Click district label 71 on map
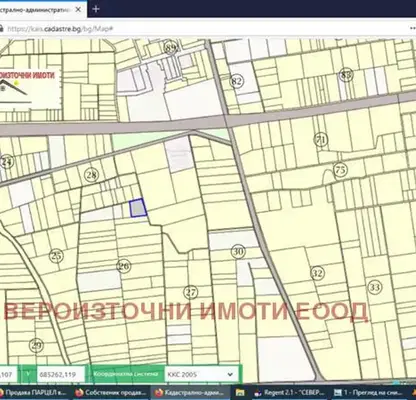416x400 pixels. pyautogui.click(x=321, y=139)
